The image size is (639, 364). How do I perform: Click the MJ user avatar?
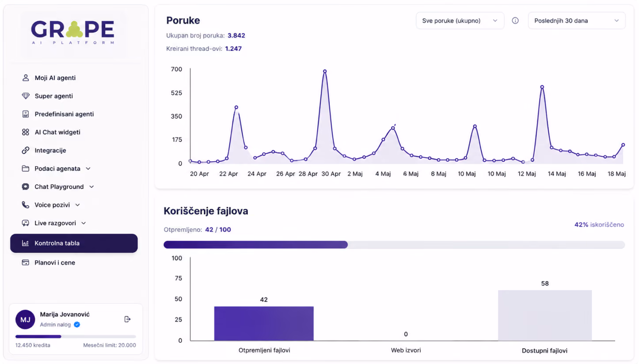coord(25,319)
